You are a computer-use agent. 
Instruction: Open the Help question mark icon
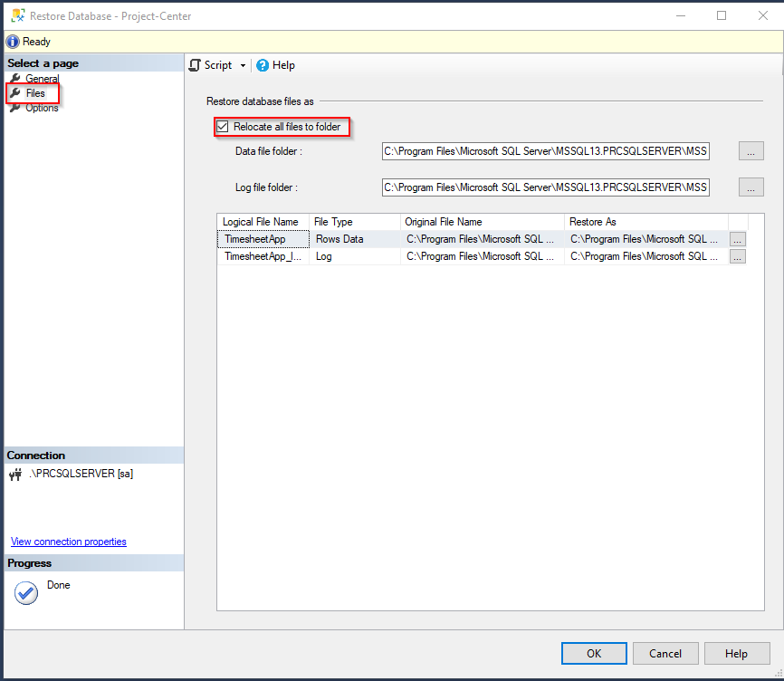pyautogui.click(x=263, y=65)
